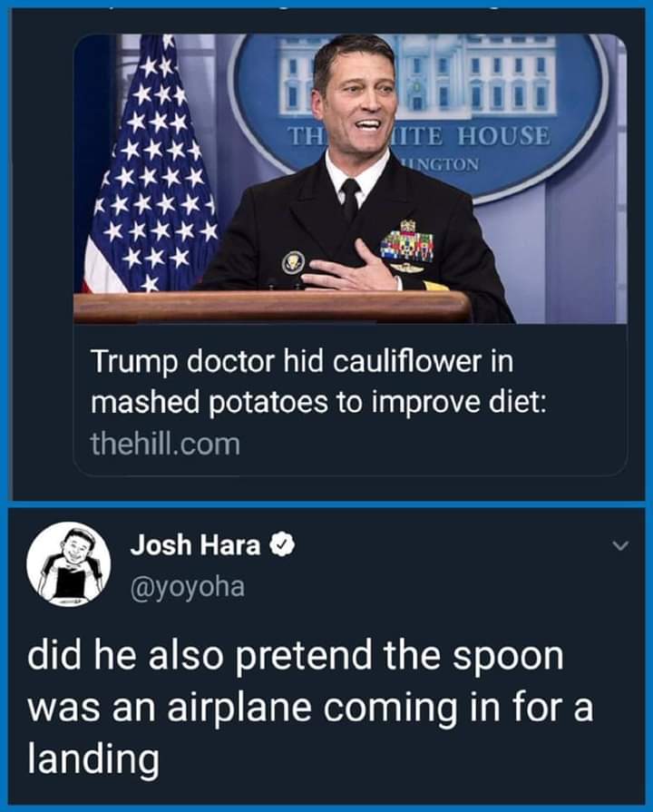
Task: Open Josh Hara's profile name link
Action: (x=196, y=545)
